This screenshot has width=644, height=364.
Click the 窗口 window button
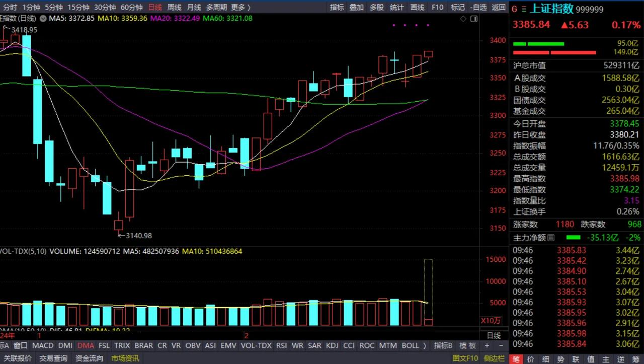tap(21, 346)
